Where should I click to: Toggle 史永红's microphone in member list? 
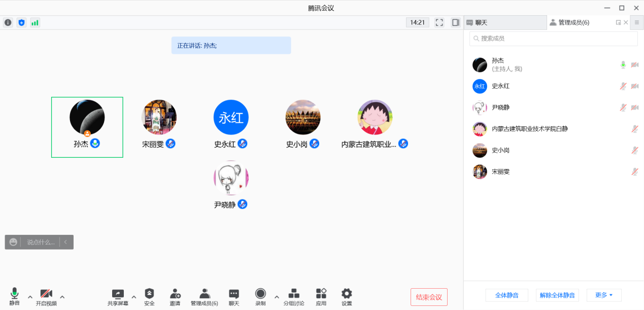pos(623,86)
